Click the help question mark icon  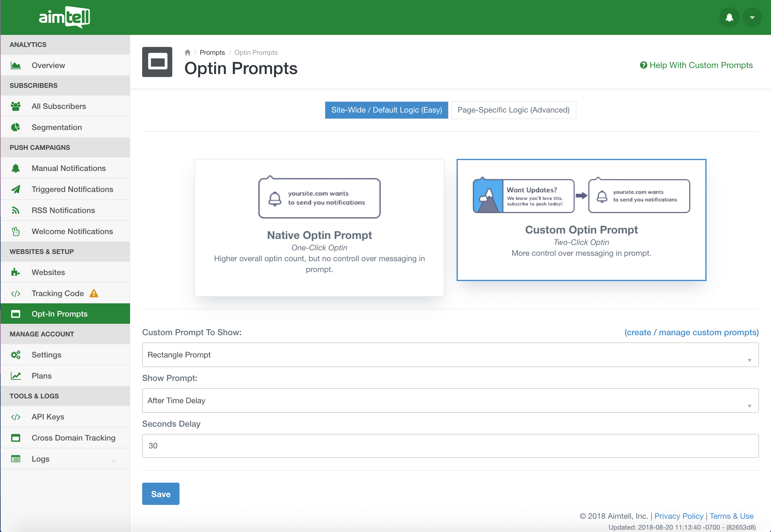click(644, 65)
